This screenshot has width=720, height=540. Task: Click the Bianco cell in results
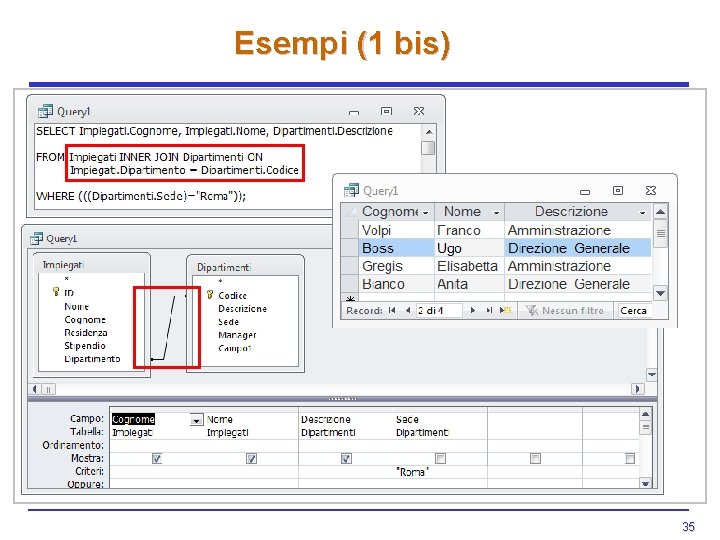(x=396, y=284)
